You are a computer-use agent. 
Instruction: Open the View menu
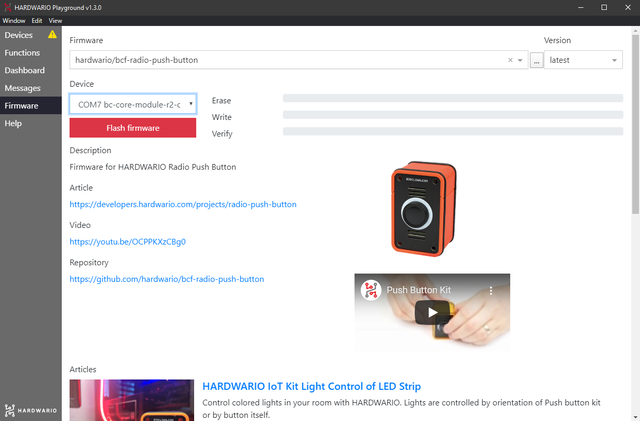click(55, 20)
